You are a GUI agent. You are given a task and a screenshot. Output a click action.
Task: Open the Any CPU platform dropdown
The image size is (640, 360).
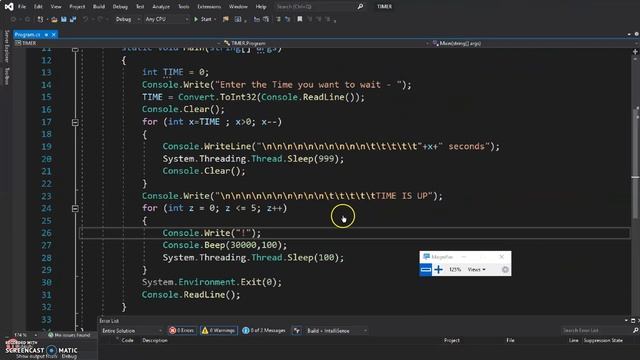coord(167,19)
